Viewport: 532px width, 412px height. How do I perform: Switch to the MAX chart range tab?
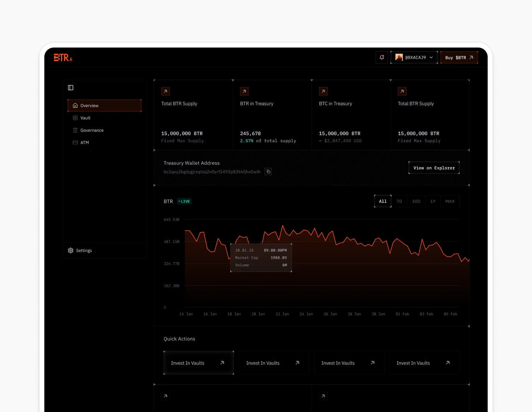coord(450,201)
